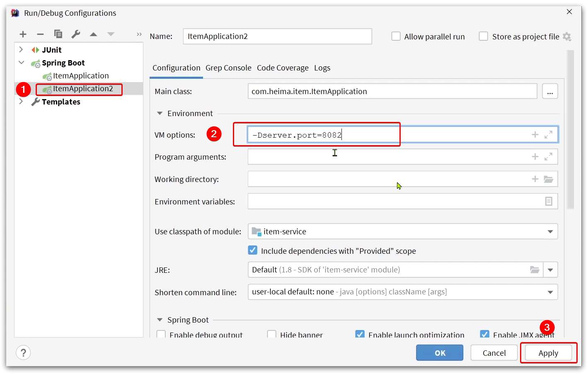588x374 pixels.
Task: Remove selected configuration with minus icon
Action: 40,34
